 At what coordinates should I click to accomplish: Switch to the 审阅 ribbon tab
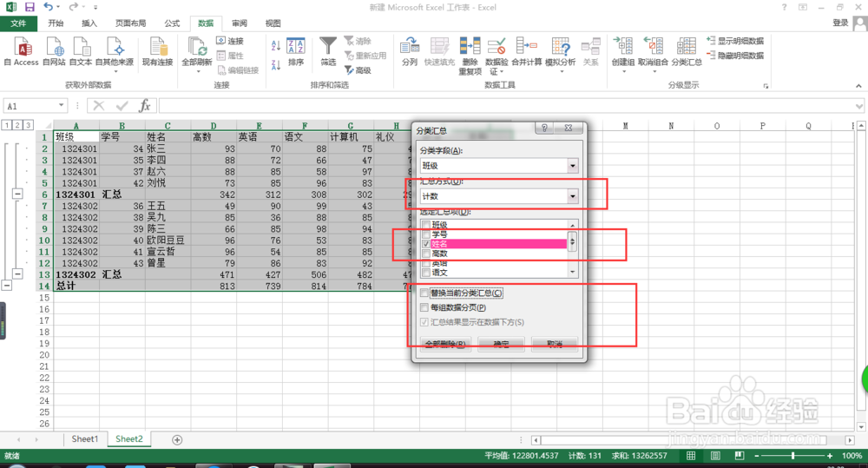(240, 23)
